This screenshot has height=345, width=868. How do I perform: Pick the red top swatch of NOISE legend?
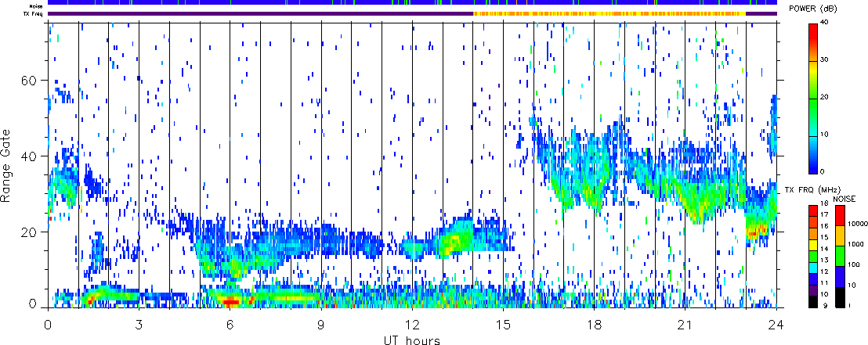coord(840,216)
